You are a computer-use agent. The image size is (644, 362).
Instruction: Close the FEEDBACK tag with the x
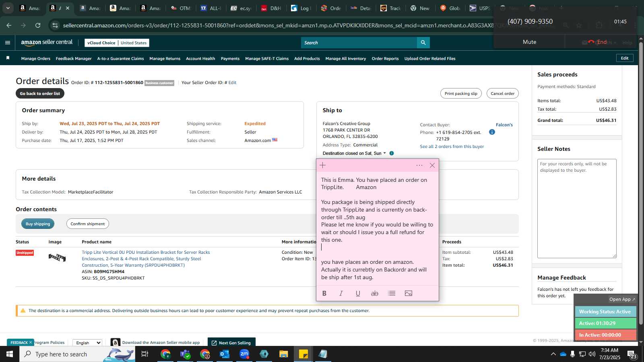[x=31, y=343]
